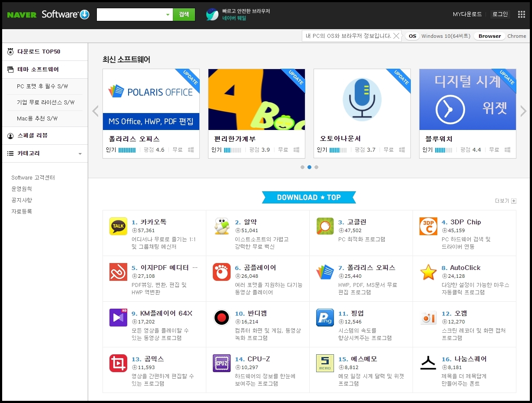Image resolution: width=532 pixels, height=403 pixels.
Task: Open Software 고객센터 link
Action: point(33,178)
